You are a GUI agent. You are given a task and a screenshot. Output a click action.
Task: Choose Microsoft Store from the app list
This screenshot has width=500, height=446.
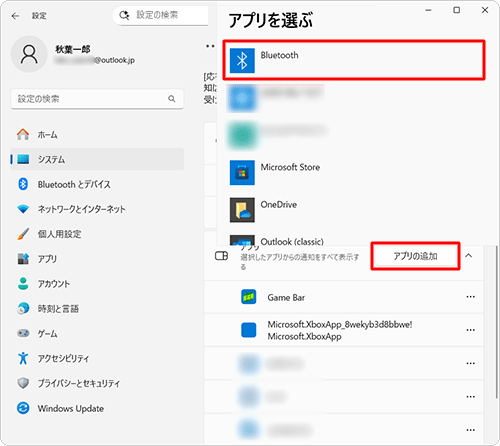pyautogui.click(x=354, y=172)
